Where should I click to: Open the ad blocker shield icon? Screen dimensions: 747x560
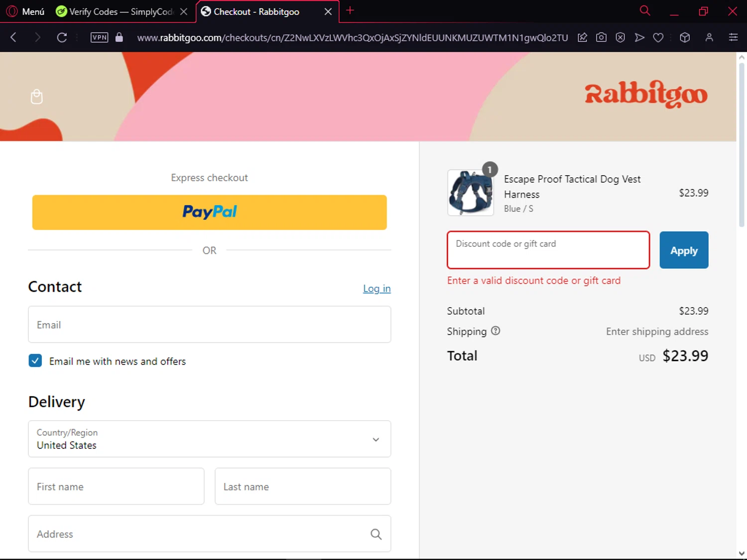click(620, 37)
